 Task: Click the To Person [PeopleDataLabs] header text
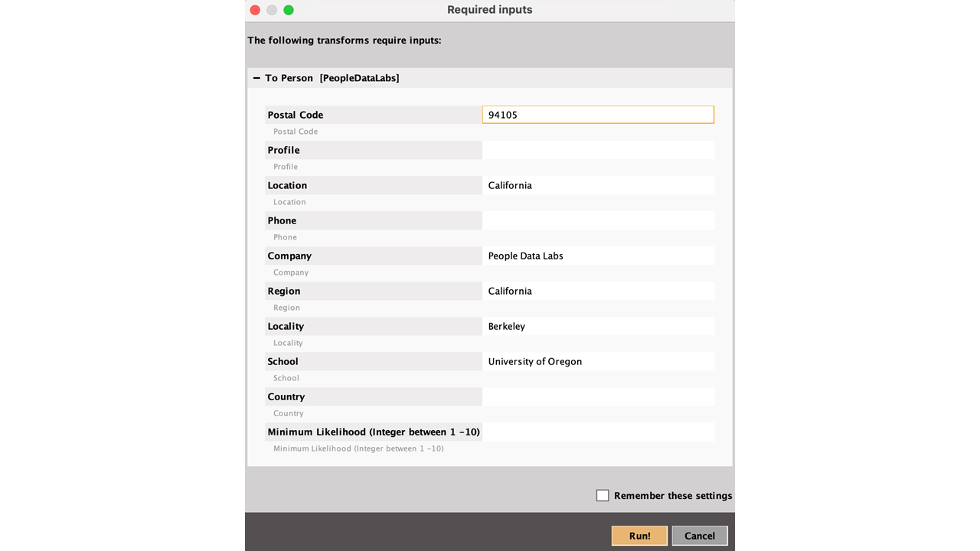(332, 78)
